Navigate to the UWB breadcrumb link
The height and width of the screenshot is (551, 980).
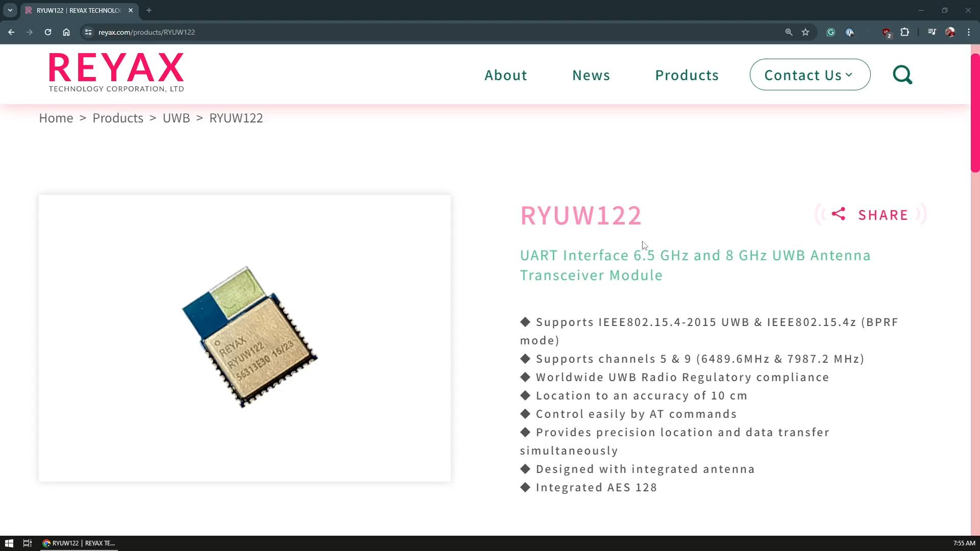(176, 118)
